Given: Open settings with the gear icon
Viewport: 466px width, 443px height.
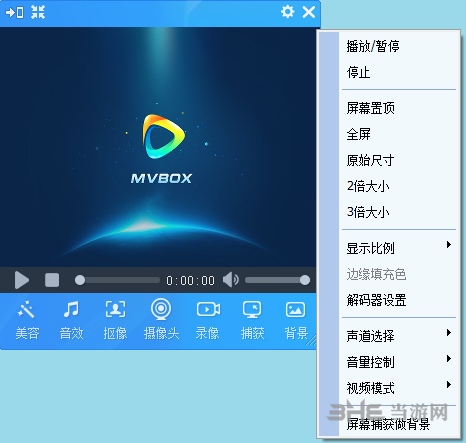Looking at the screenshot, I should point(287,12).
